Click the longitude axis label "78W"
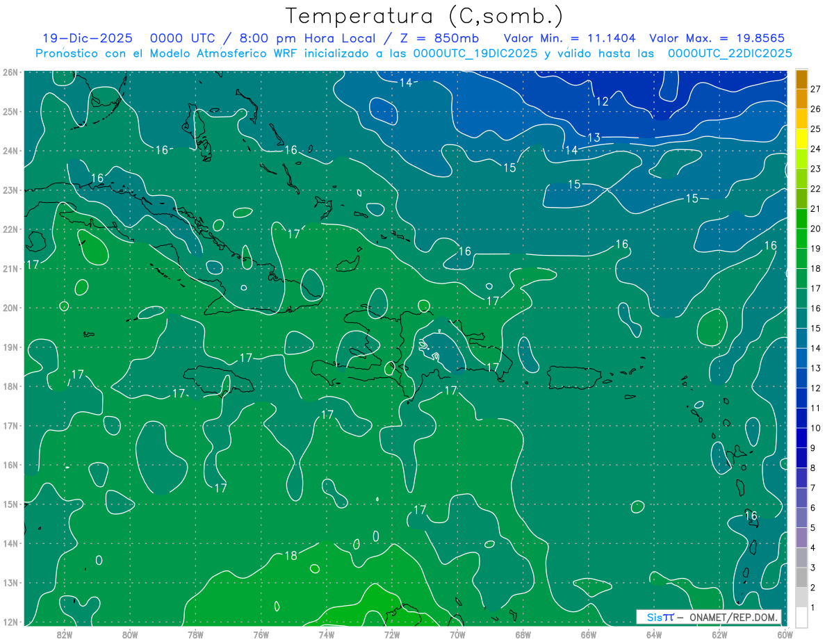Viewport: 834px width, 644px height. point(195,634)
